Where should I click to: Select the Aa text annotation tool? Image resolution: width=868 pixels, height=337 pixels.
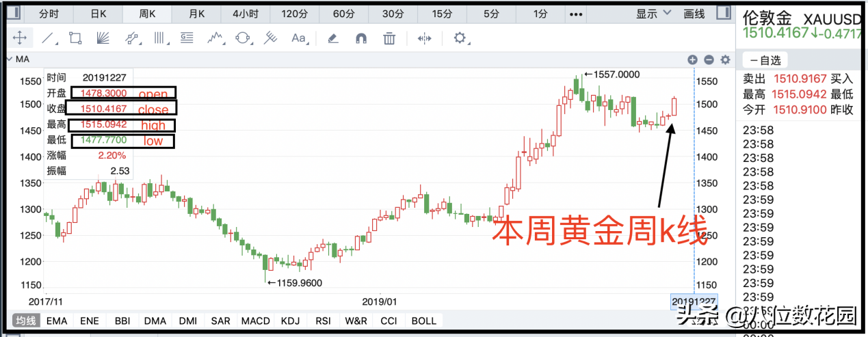coord(299,38)
